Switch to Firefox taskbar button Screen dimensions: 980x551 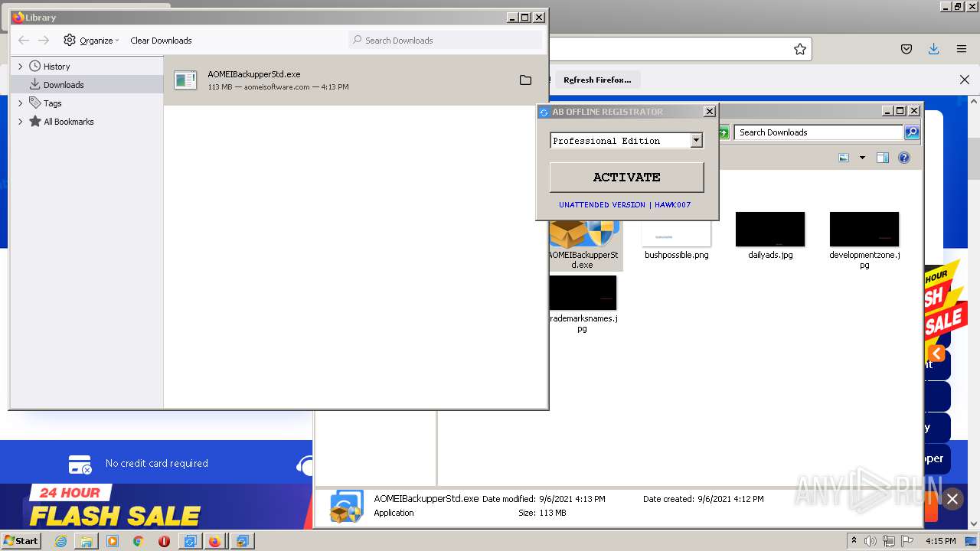(x=215, y=541)
